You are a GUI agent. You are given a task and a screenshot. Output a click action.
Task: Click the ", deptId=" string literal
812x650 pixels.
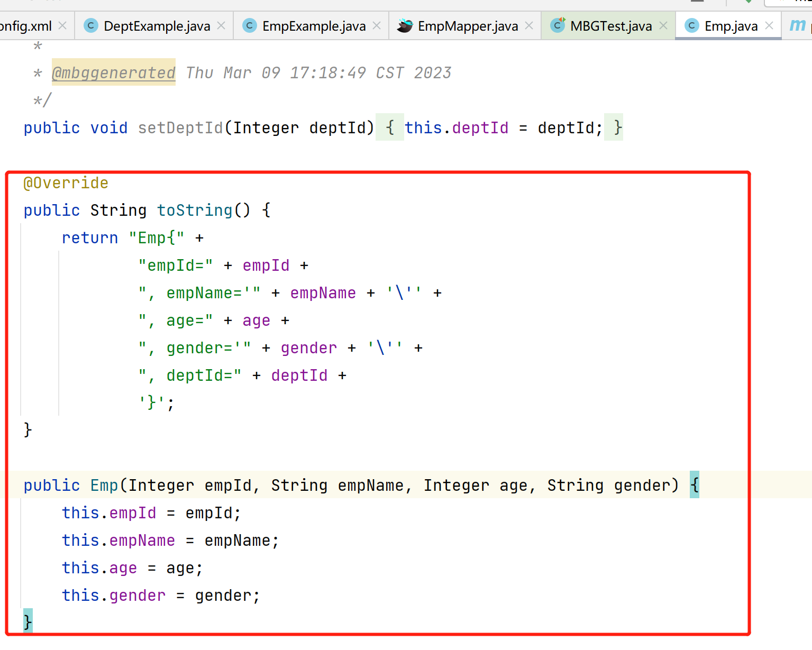point(190,376)
